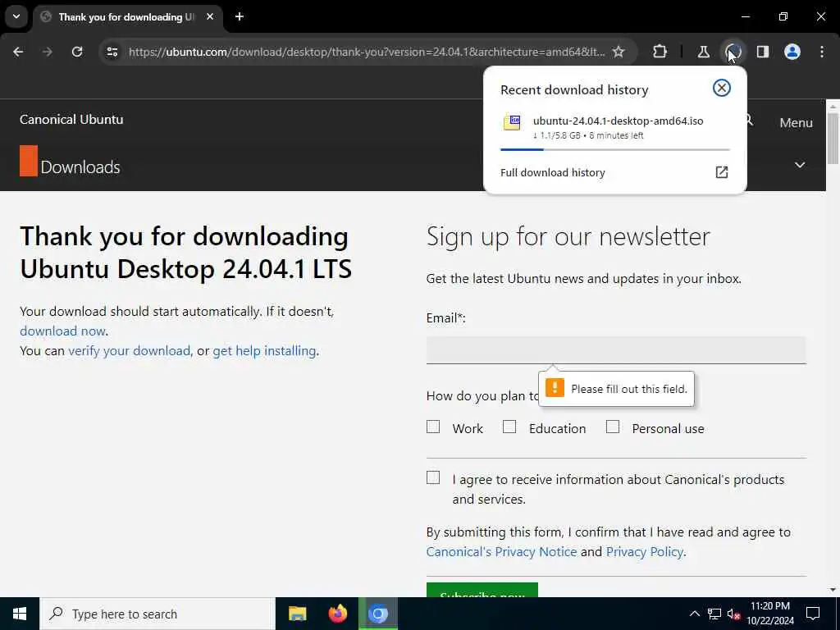Open the notifications action center
This screenshot has height=630, width=840.
(813, 614)
